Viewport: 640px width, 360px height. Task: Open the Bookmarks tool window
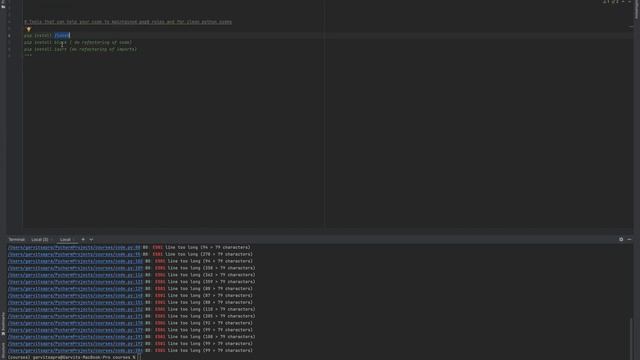coord(3,324)
